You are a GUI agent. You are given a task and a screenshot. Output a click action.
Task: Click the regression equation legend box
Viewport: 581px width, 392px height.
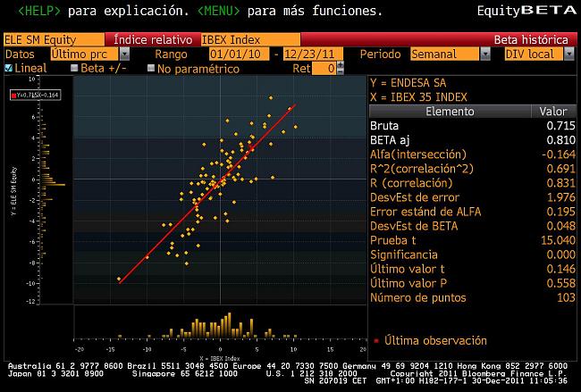[x=36, y=96]
